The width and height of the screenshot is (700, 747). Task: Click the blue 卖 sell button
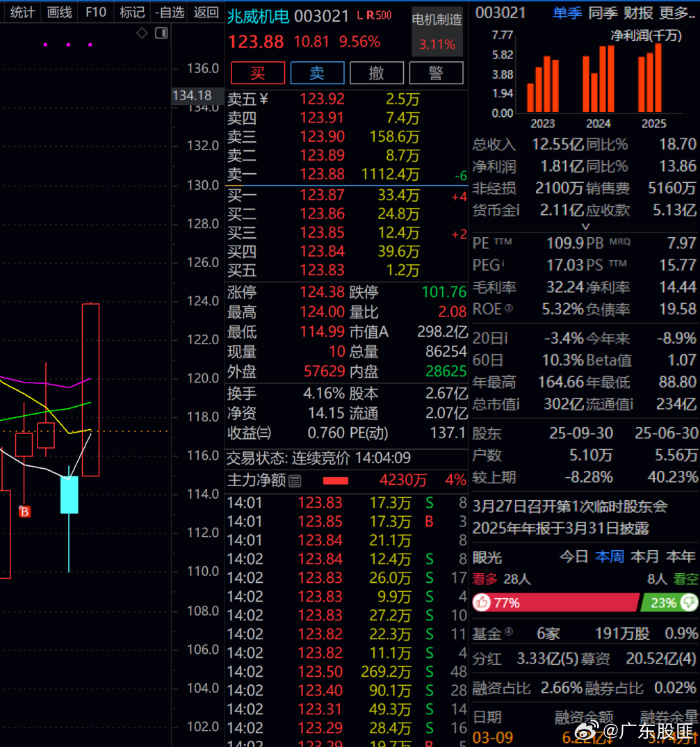(317, 73)
